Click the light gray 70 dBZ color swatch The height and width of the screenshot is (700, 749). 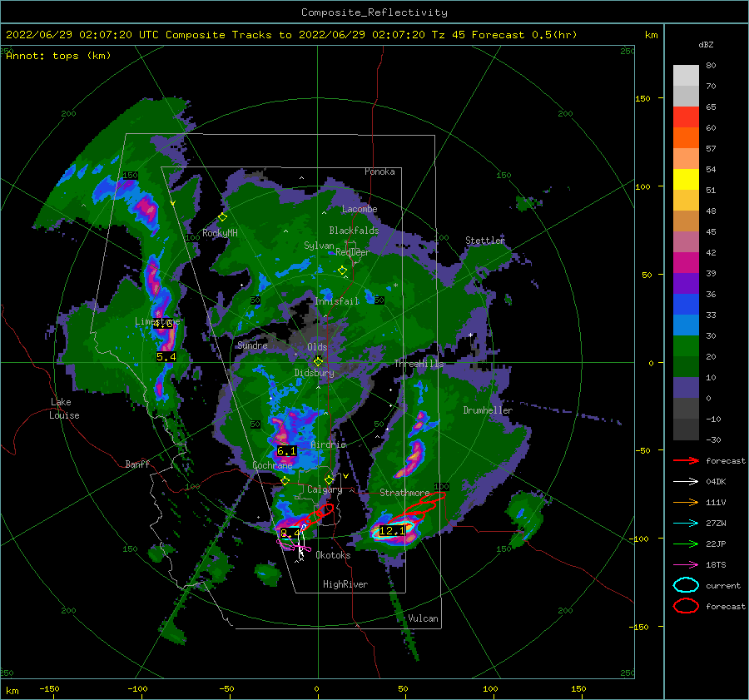(x=686, y=76)
